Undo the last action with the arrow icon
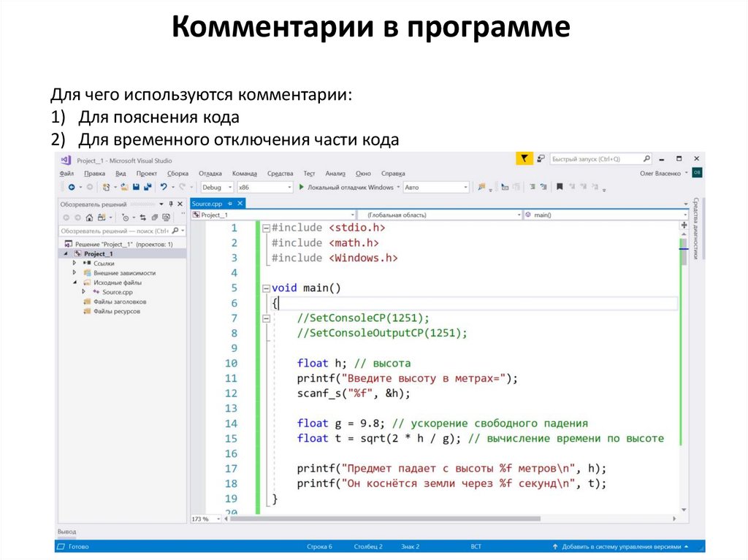This screenshot has width=748, height=560. tap(164, 187)
